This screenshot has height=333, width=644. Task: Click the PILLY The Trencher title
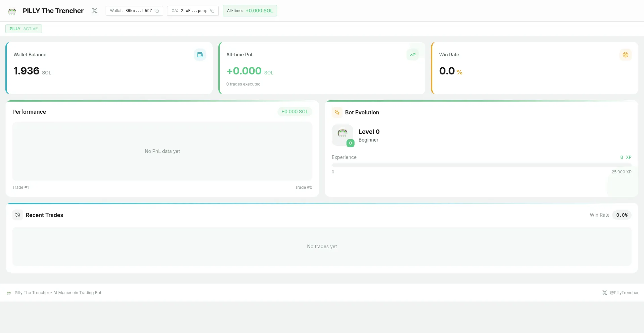[53, 11]
